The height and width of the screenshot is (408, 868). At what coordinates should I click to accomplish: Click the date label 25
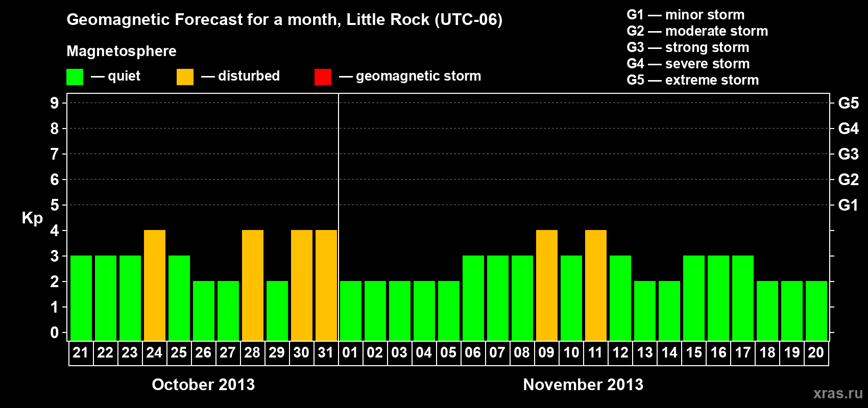pyautogui.click(x=179, y=352)
